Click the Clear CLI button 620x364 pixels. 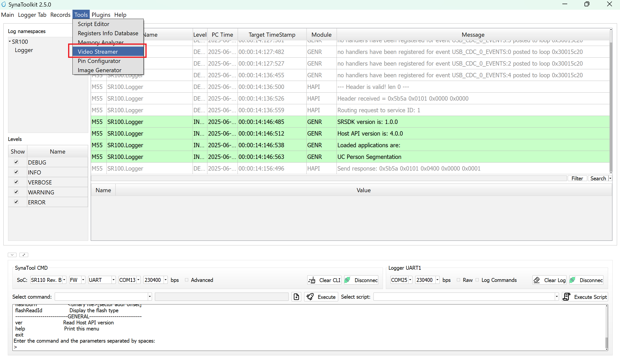[324, 280]
